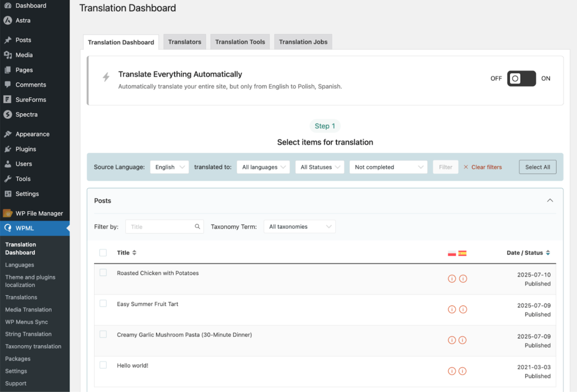Open String Translation in WPML sidebar
Image resolution: width=577 pixels, height=392 pixels.
click(29, 334)
